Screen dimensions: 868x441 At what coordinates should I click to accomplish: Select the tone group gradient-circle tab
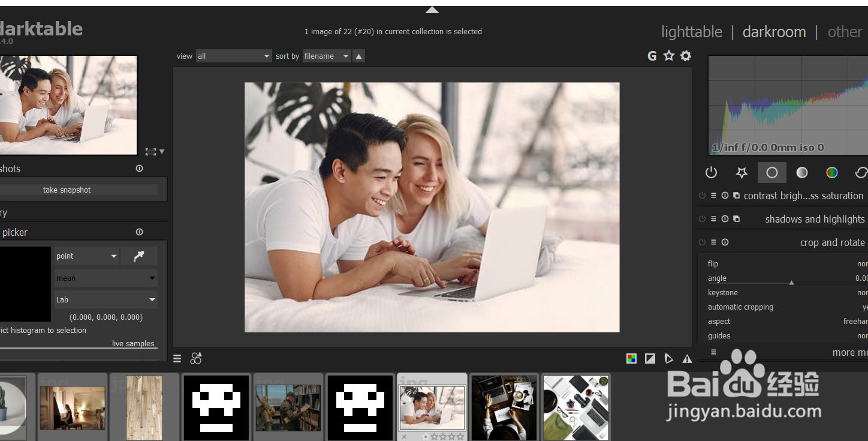point(802,173)
